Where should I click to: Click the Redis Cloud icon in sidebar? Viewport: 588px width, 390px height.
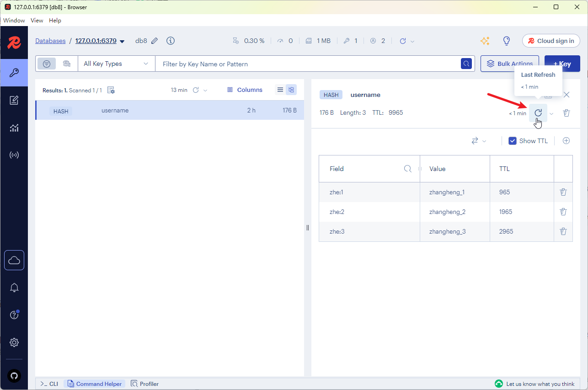14,260
